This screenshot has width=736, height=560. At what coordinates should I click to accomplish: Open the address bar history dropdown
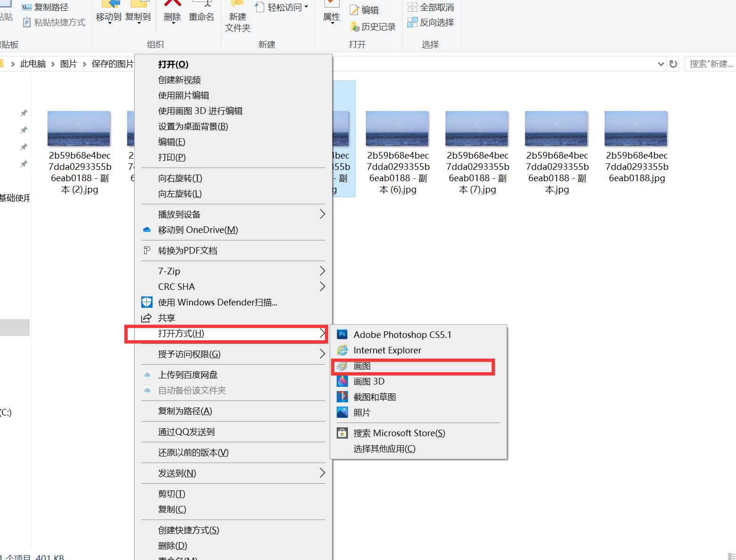tap(661, 64)
